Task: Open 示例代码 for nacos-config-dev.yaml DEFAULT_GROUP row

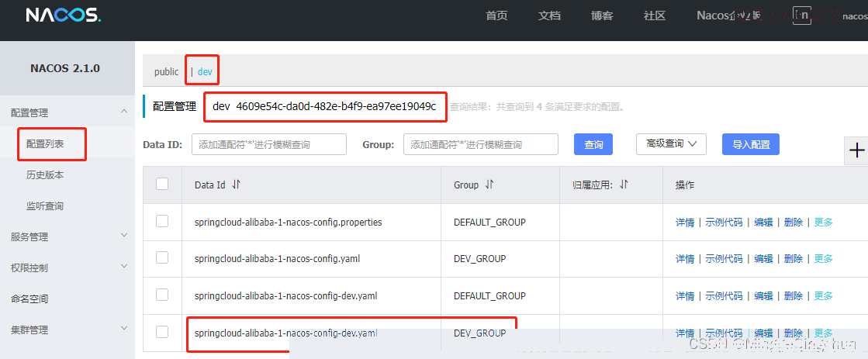Action: [x=724, y=296]
